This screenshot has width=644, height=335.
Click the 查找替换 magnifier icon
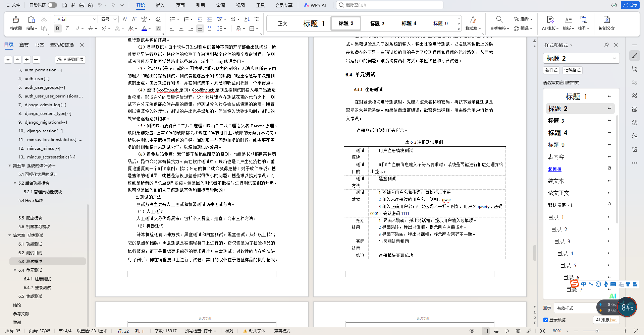coord(499,19)
